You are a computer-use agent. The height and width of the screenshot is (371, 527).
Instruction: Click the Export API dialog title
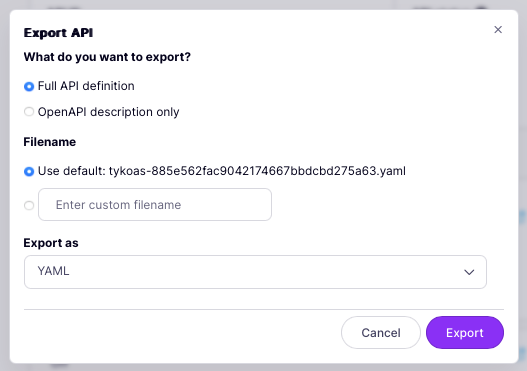[58, 33]
